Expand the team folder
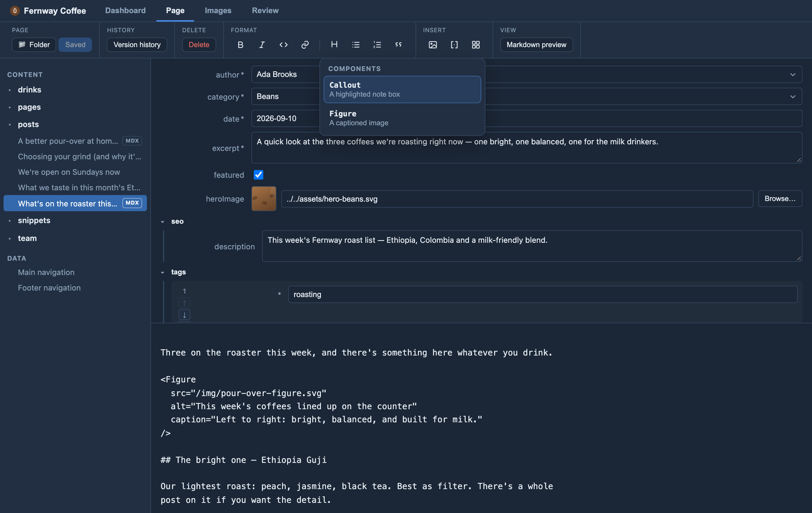Viewport: 812px width, 513px height. [x=10, y=239]
